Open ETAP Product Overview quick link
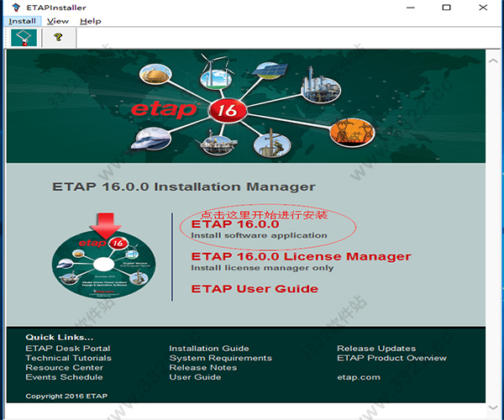The height and width of the screenshot is (420, 504). click(x=391, y=358)
